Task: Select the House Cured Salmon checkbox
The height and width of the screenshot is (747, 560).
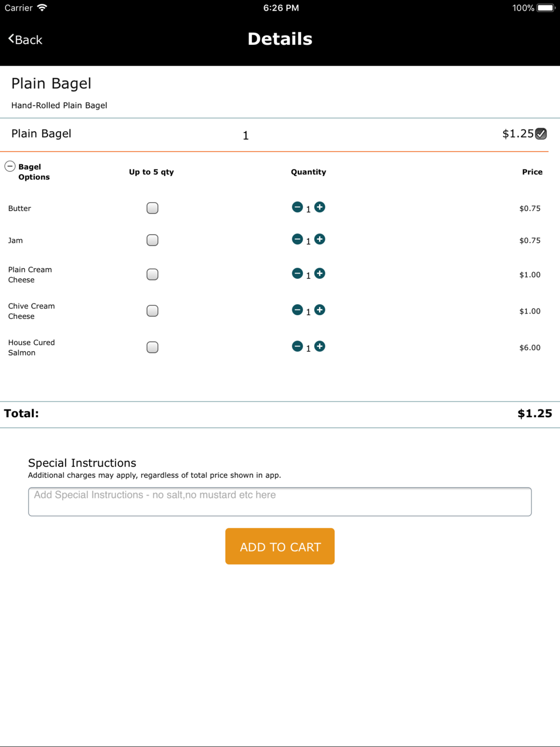Action: coord(152,347)
